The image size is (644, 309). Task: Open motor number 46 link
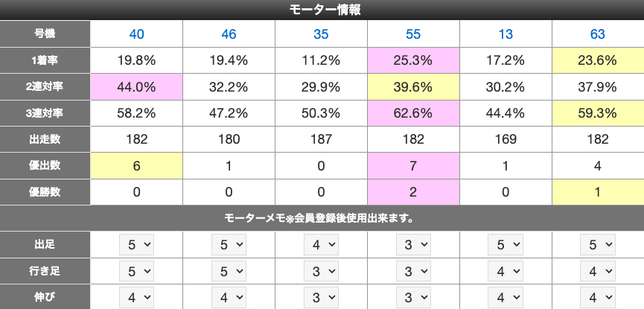[229, 34]
